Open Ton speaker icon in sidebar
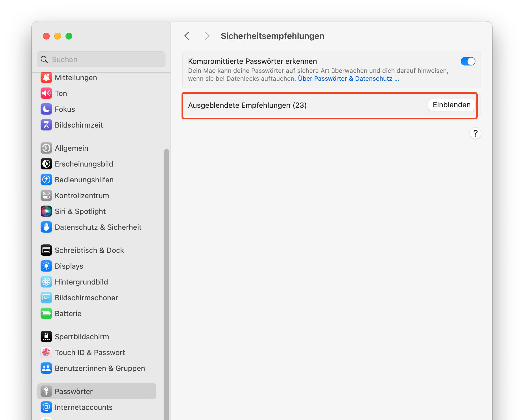Screen dimensions: 524x420 tap(46, 93)
